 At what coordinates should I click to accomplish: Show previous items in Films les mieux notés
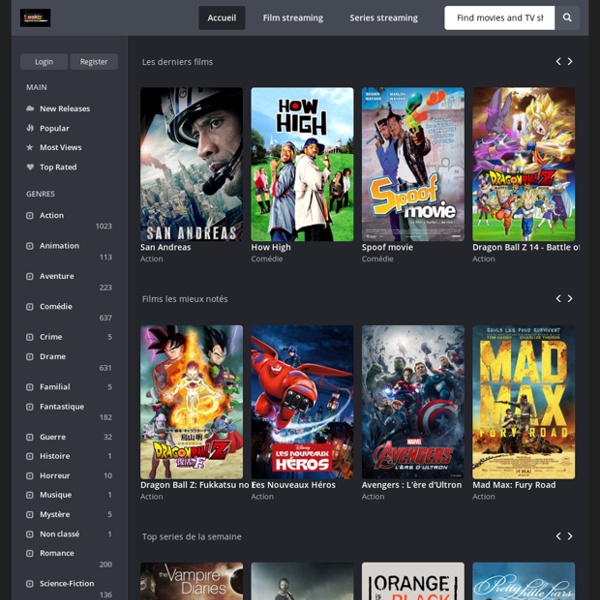(558, 298)
